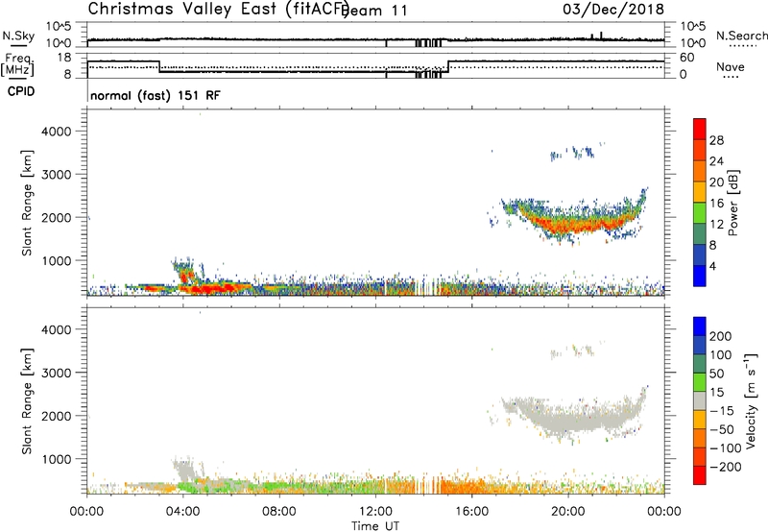The image size is (768, 532).
Task: Click the "4000" tick on the velocity panel
Action: [57, 329]
